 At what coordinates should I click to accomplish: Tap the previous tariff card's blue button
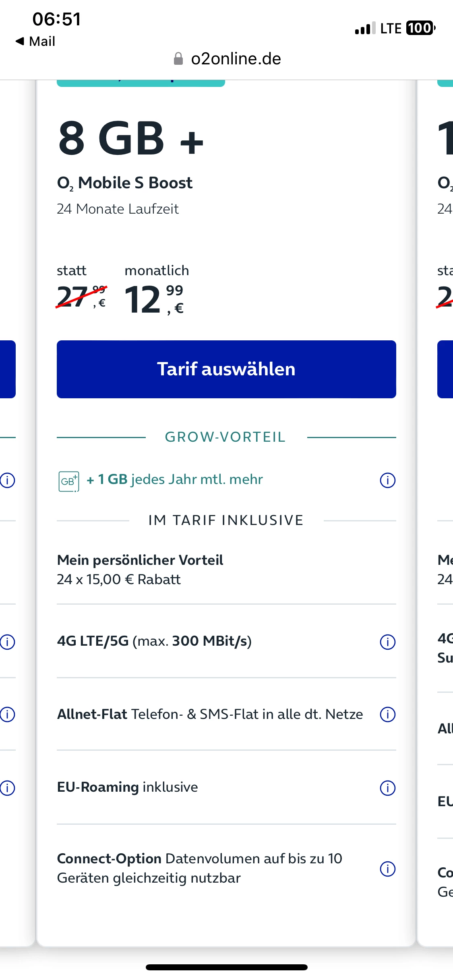coord(8,369)
